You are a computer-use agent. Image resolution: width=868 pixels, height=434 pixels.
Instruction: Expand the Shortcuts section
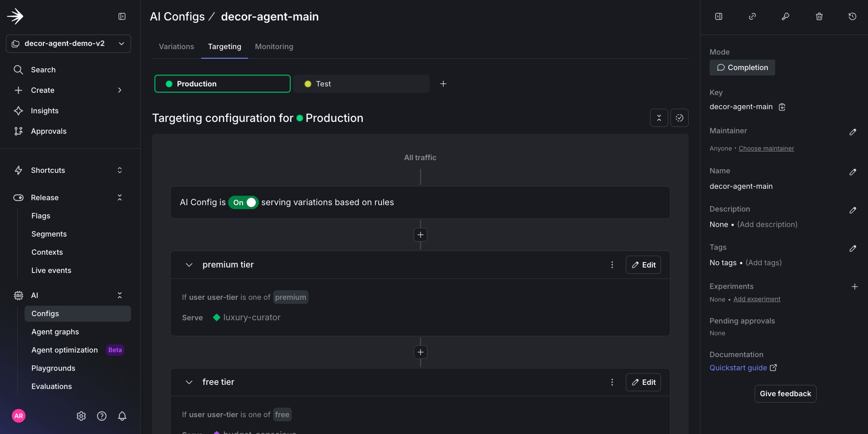point(120,170)
